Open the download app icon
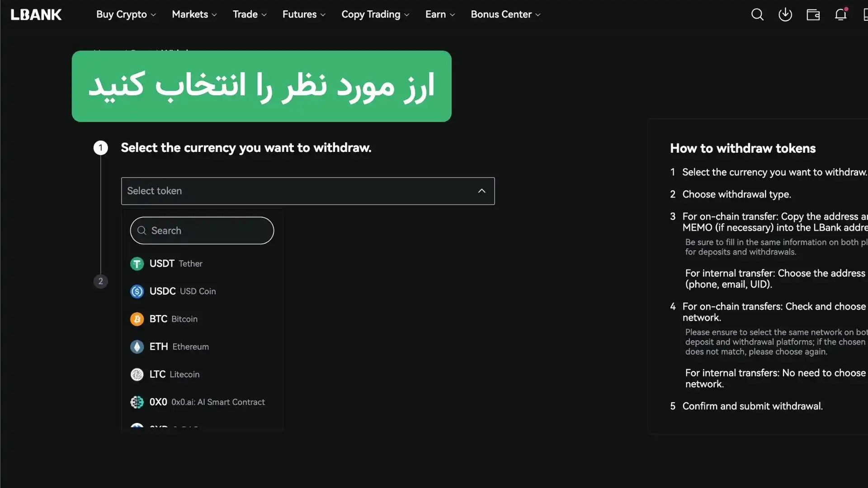Viewport: 868px width, 488px height. point(785,14)
